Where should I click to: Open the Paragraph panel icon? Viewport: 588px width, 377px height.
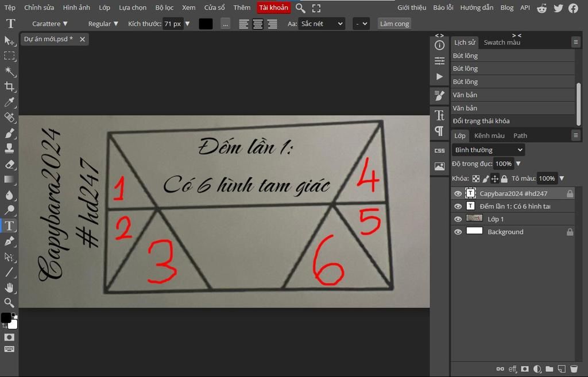[439, 131]
